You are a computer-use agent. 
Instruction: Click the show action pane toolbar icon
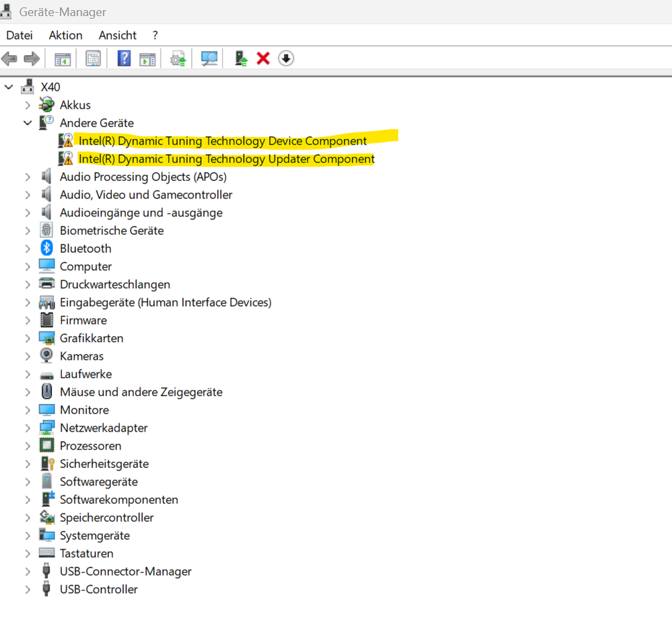[149, 58]
